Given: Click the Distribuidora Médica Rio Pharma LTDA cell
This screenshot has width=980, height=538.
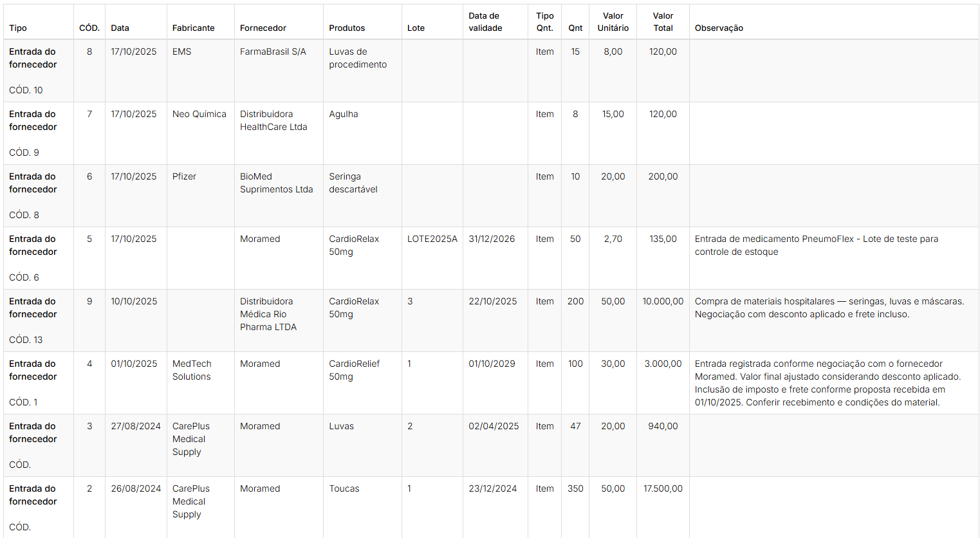Looking at the screenshot, I should tap(268, 314).
